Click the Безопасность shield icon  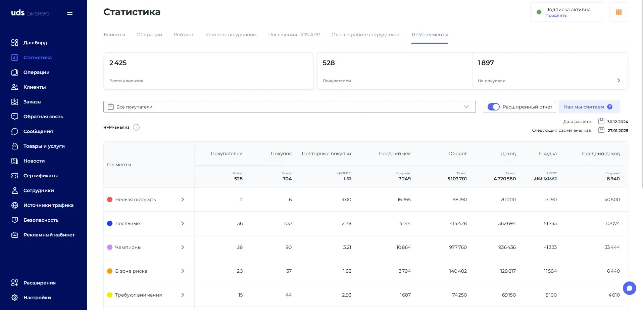point(15,220)
